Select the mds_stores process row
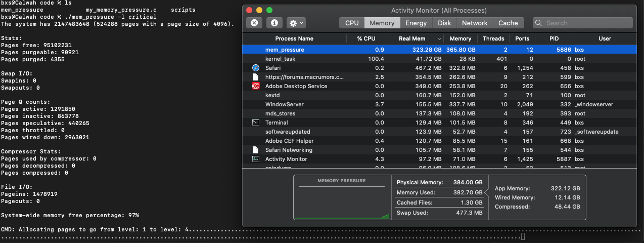Screen dimensions: 644x243 [x=440, y=113]
